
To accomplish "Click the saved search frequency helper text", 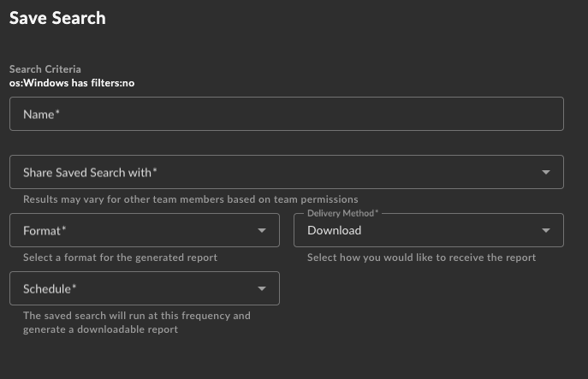I will [136, 323].
